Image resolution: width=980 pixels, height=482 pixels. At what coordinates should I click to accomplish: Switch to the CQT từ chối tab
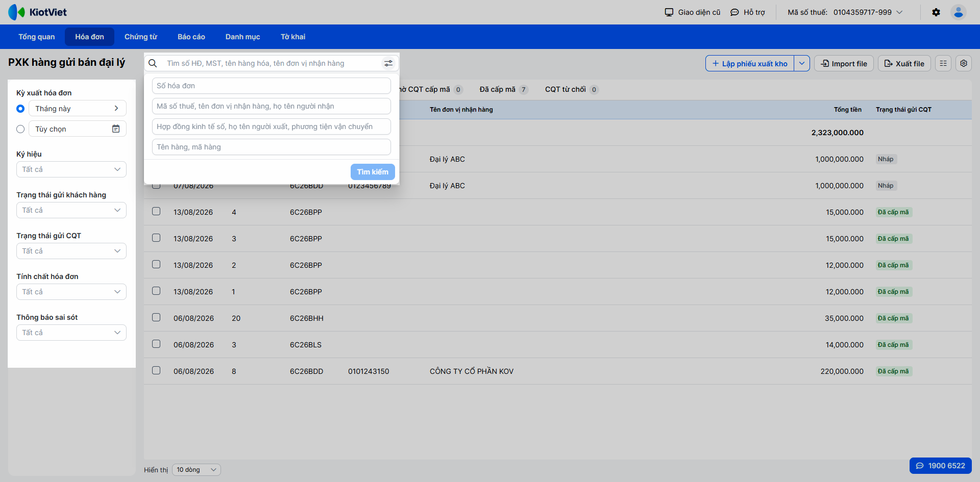point(571,89)
